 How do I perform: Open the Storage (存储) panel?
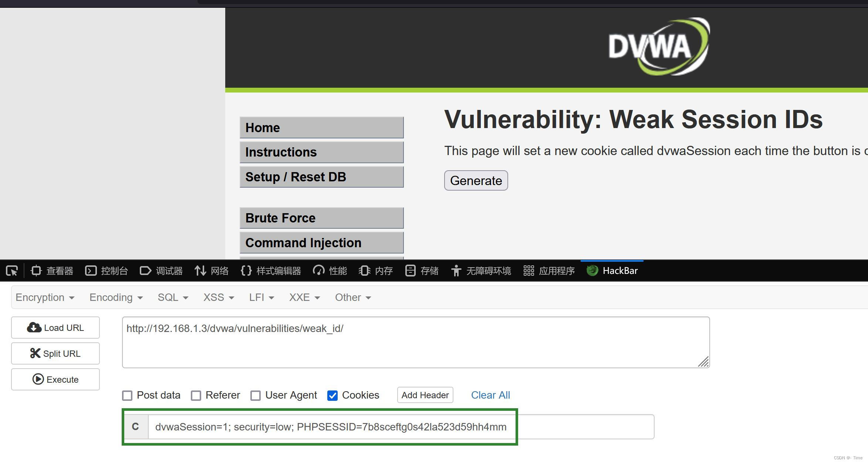(x=422, y=271)
